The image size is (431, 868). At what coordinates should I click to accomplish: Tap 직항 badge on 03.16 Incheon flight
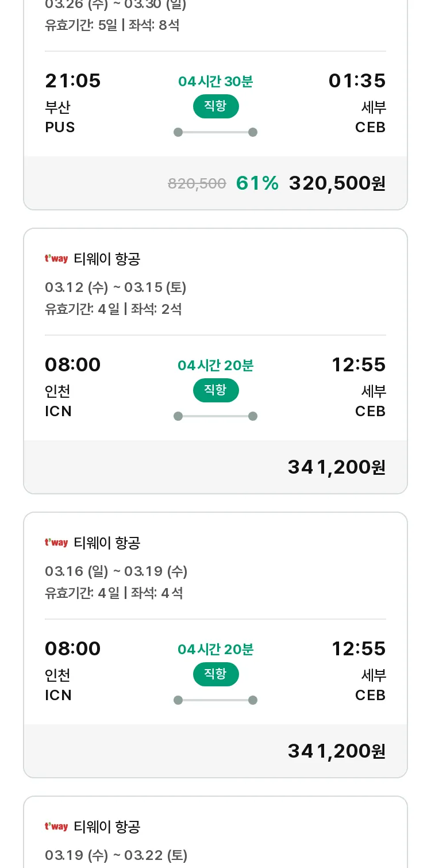(215, 674)
